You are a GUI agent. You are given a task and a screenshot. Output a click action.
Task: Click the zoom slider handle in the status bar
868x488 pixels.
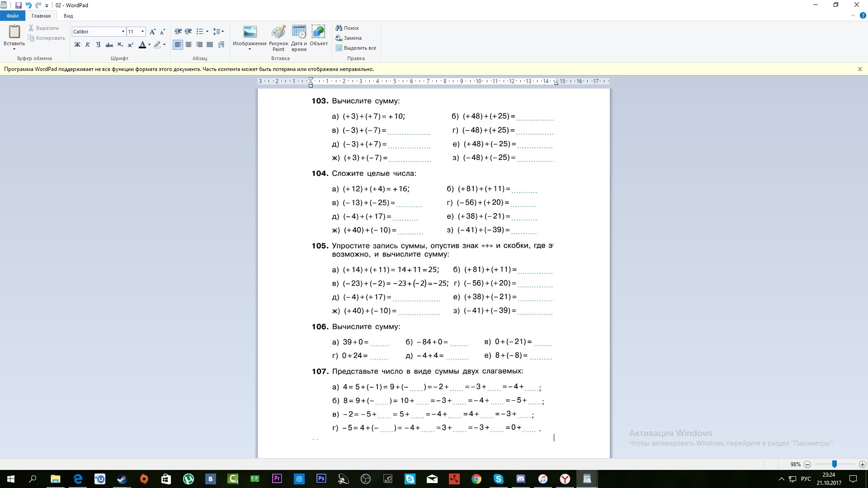pyautogui.click(x=835, y=464)
